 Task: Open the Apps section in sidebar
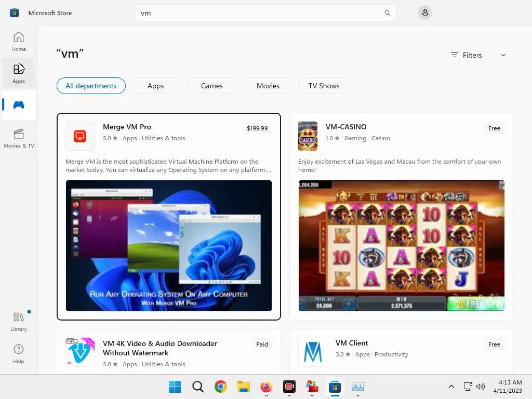pos(19,73)
